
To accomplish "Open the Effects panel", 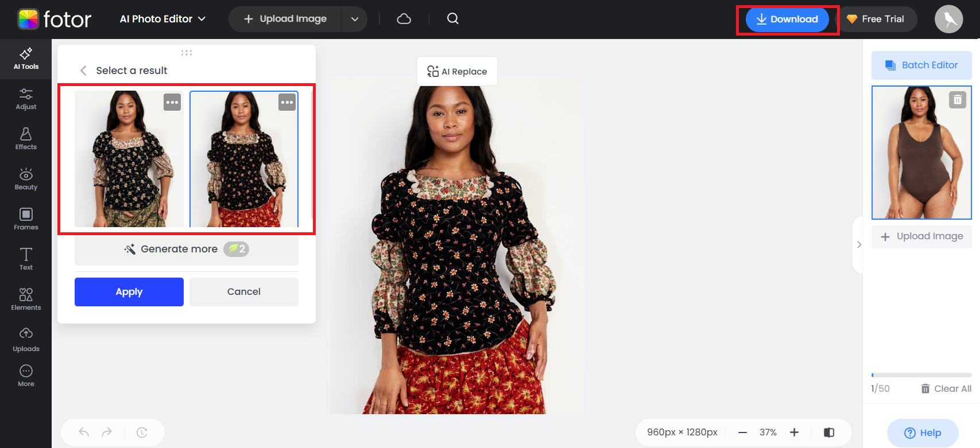I will point(26,139).
